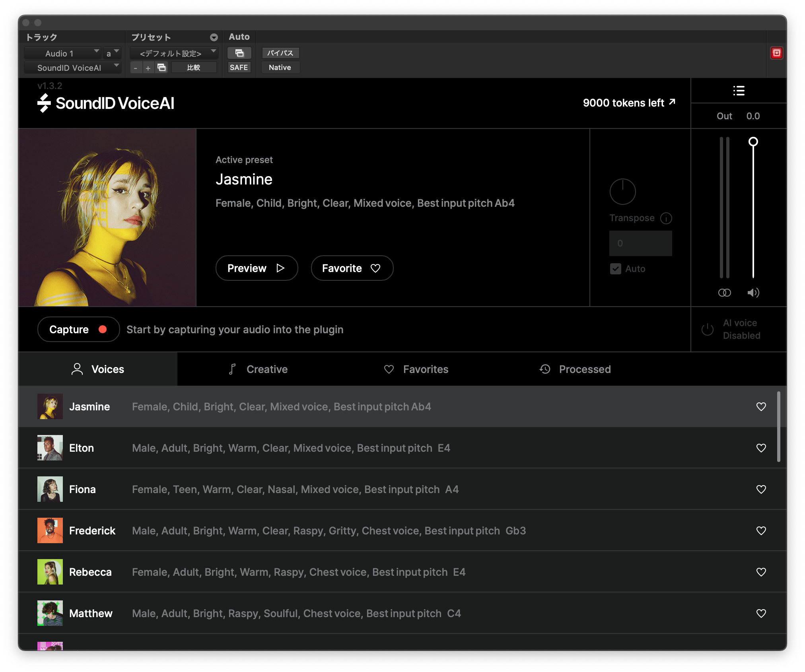Favorite Fiona with the row heart
805x672 pixels.
tap(761, 489)
